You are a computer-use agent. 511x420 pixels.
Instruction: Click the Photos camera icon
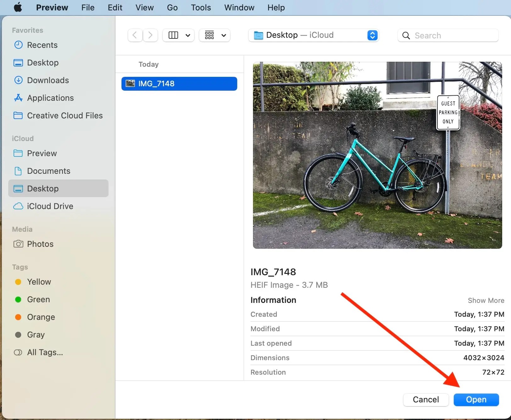[x=18, y=244]
